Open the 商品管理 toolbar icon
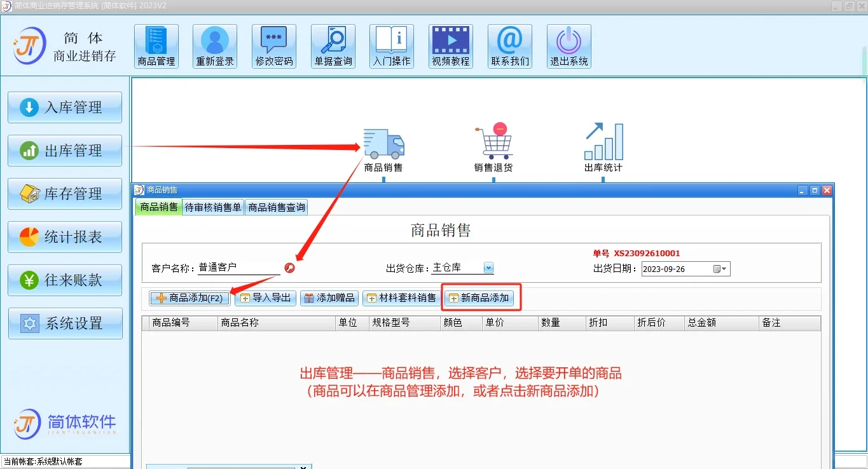This screenshot has height=469, width=868. 156,45
